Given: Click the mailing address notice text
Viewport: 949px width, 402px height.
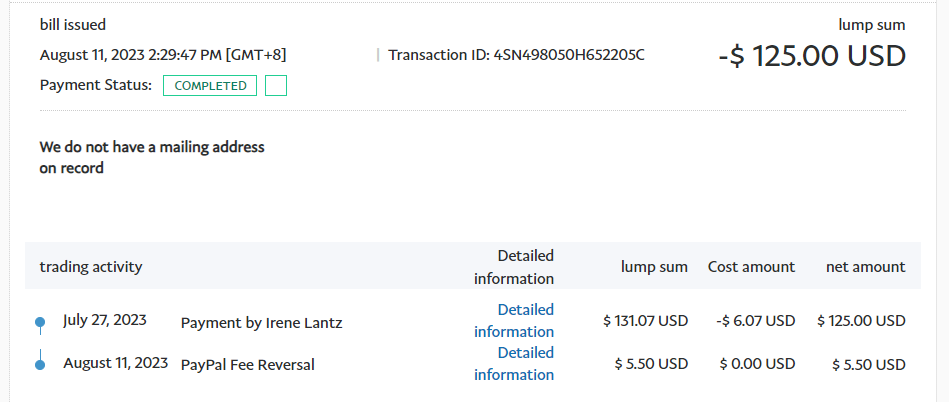Looking at the screenshot, I should (152, 158).
